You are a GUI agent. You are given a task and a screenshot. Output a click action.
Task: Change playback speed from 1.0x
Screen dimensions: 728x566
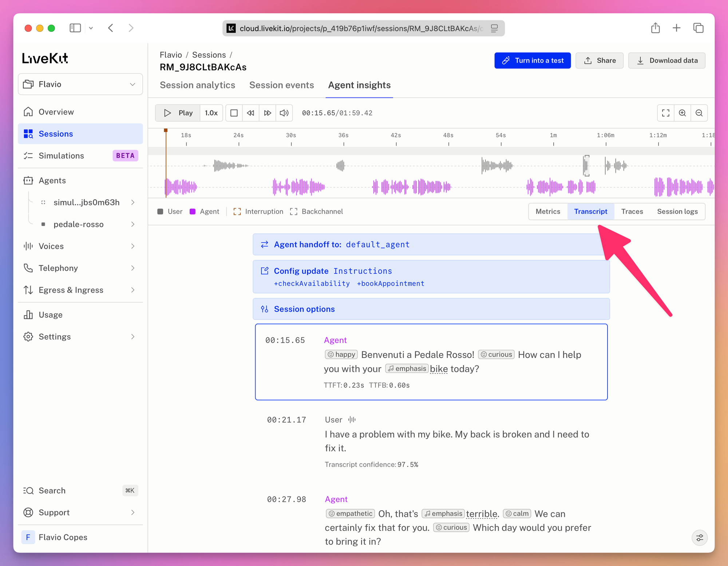pos(211,113)
